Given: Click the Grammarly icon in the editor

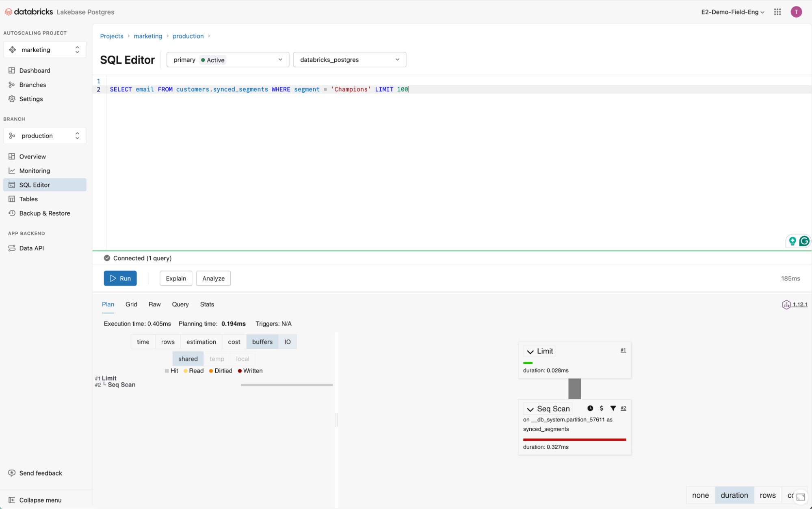Looking at the screenshot, I should (804, 241).
